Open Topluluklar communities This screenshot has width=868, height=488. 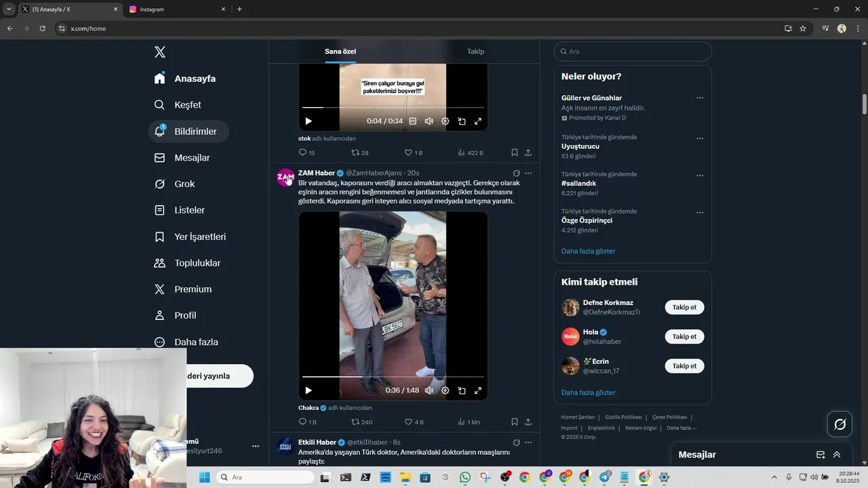(188, 263)
